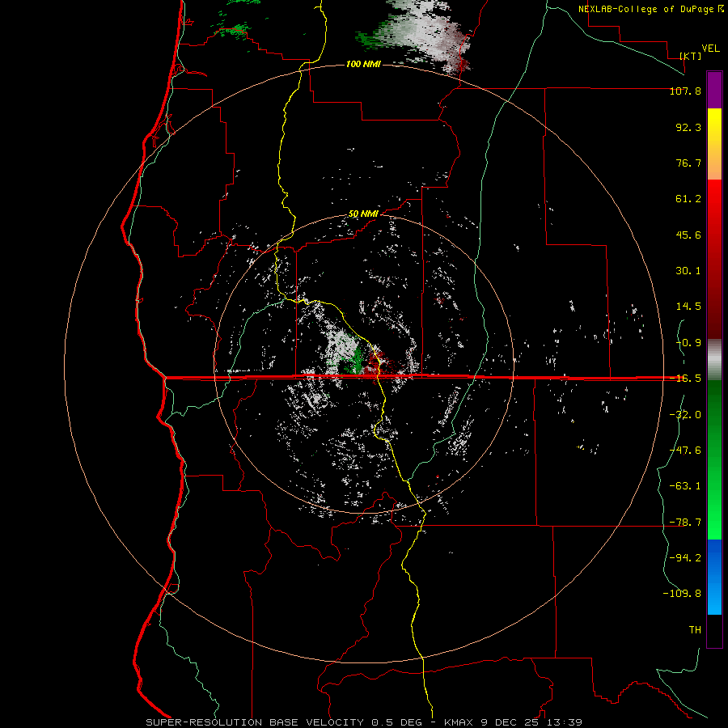Click the 107.8 velocity scale value
728x728 pixels.
coord(685,91)
